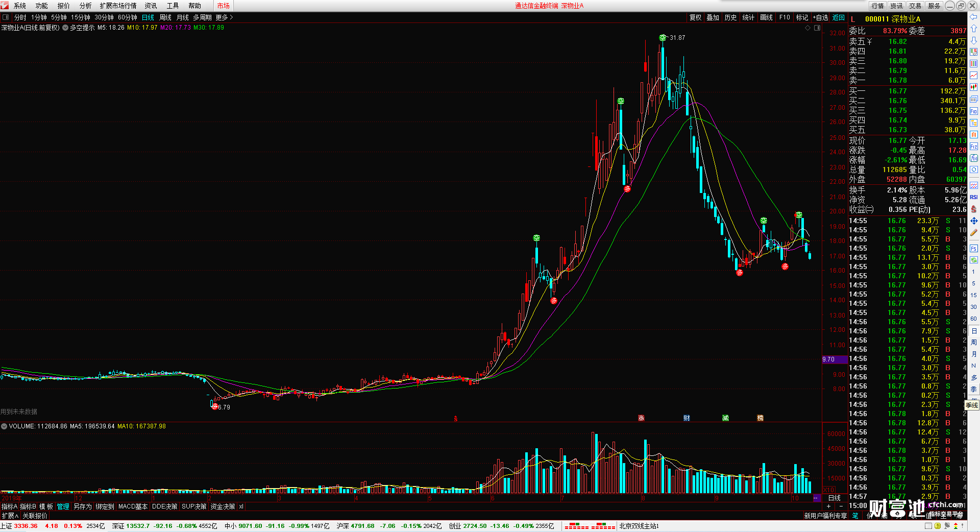The height and width of the screenshot is (532, 980).
Task: Select the pencil drawing tool icon
Action: pyautogui.click(x=973, y=232)
